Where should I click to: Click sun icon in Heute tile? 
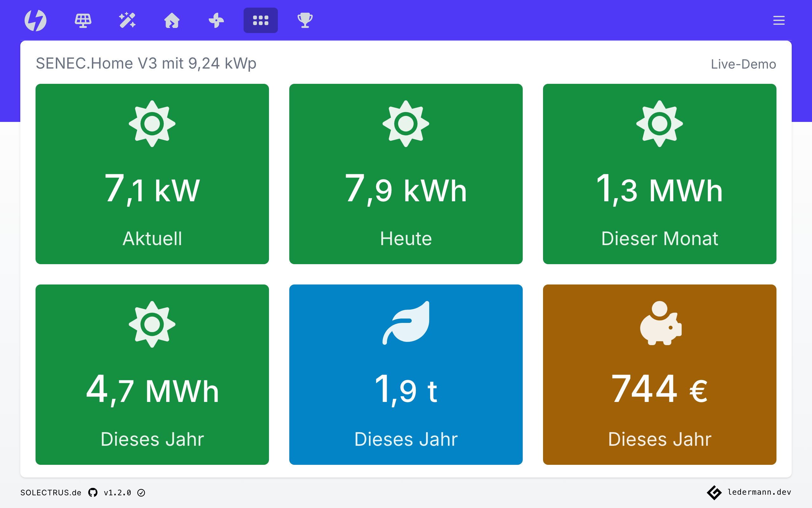click(x=406, y=124)
